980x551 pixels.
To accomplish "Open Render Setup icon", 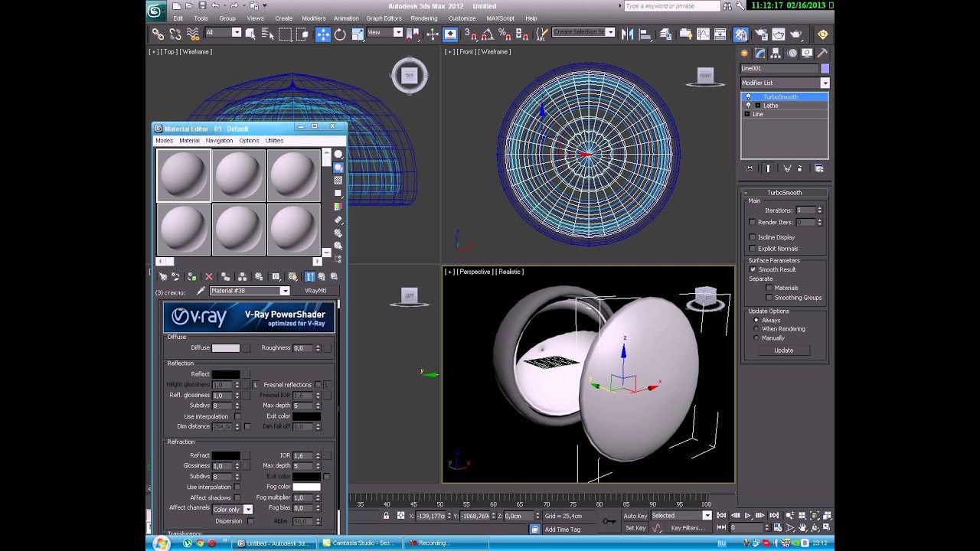I will 761,34.
